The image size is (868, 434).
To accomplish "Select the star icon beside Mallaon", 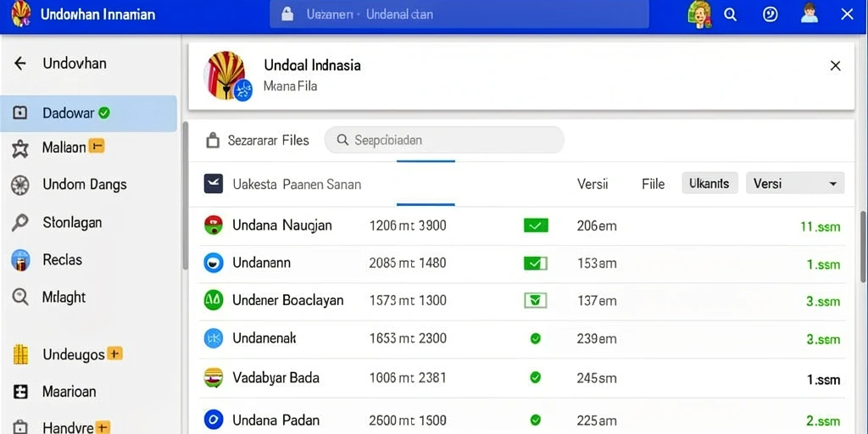I will click(20, 148).
